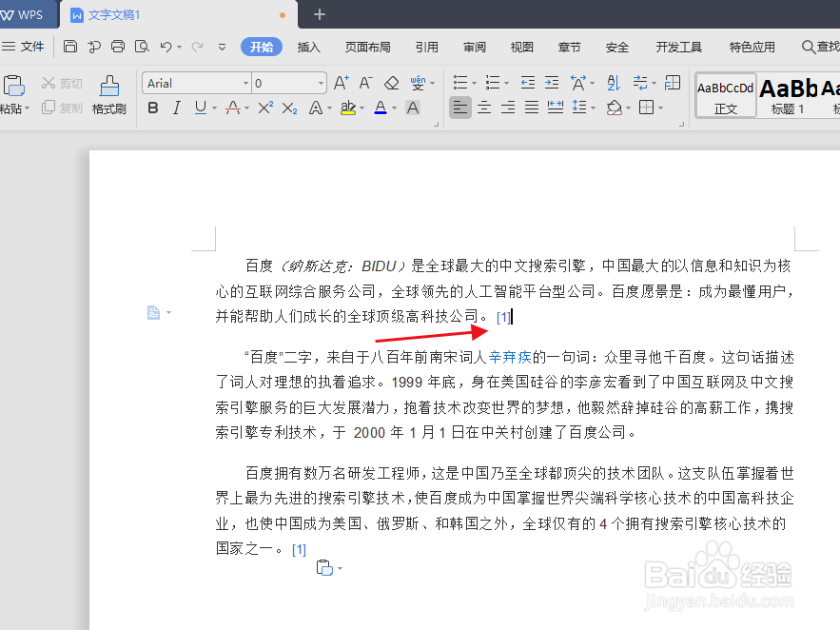Image resolution: width=840 pixels, height=630 pixels.
Task: Apply Strikethrough to text
Action: (233, 108)
